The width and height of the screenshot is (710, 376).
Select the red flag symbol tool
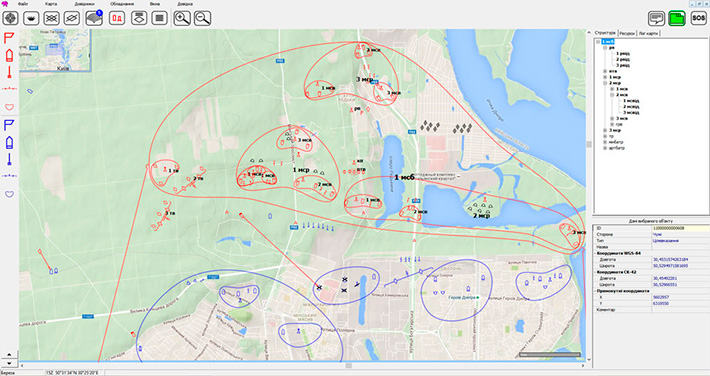[9, 37]
